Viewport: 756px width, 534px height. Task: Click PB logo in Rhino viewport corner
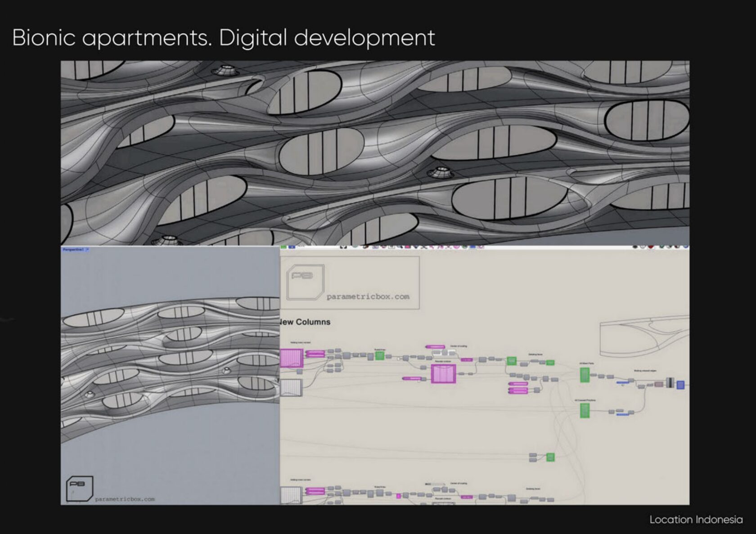pyautogui.click(x=80, y=489)
